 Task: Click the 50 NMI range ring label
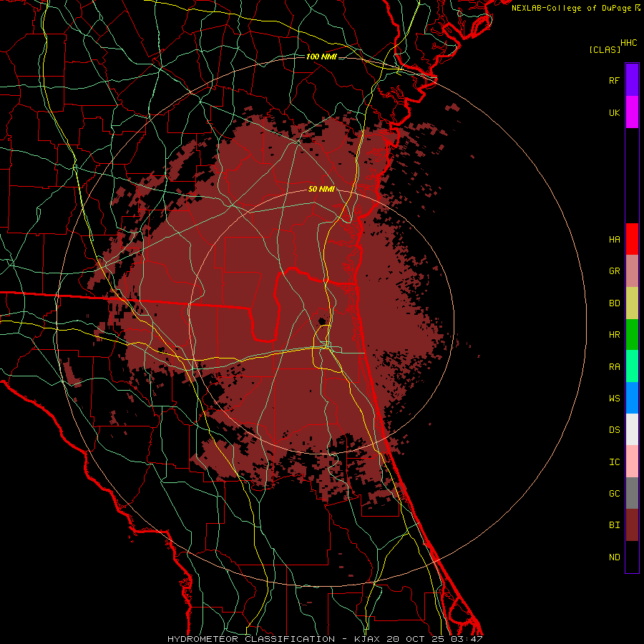click(321, 190)
